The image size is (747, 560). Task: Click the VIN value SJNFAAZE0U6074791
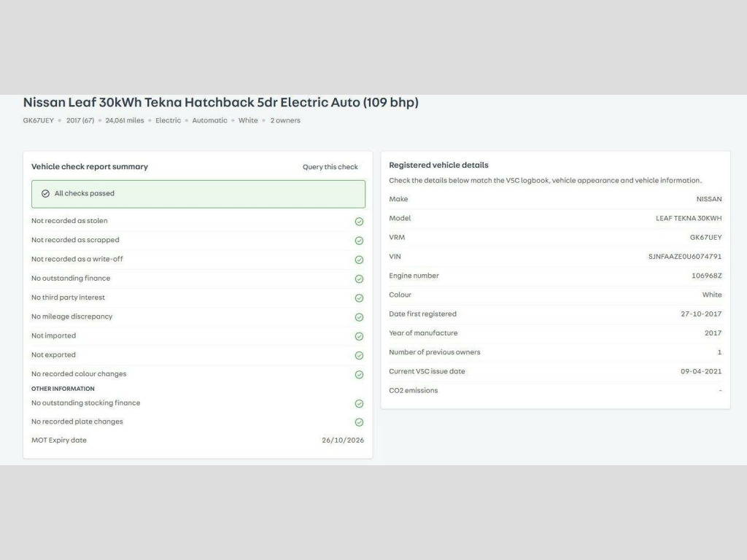[684, 257]
